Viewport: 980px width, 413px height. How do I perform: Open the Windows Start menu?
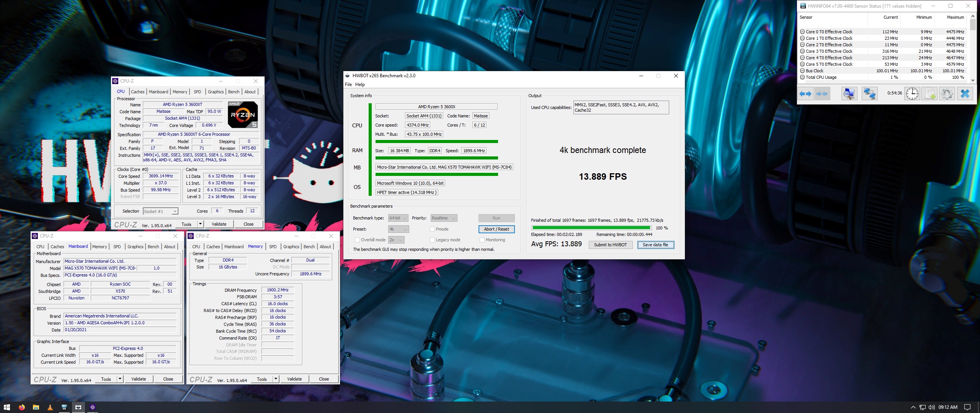7,407
